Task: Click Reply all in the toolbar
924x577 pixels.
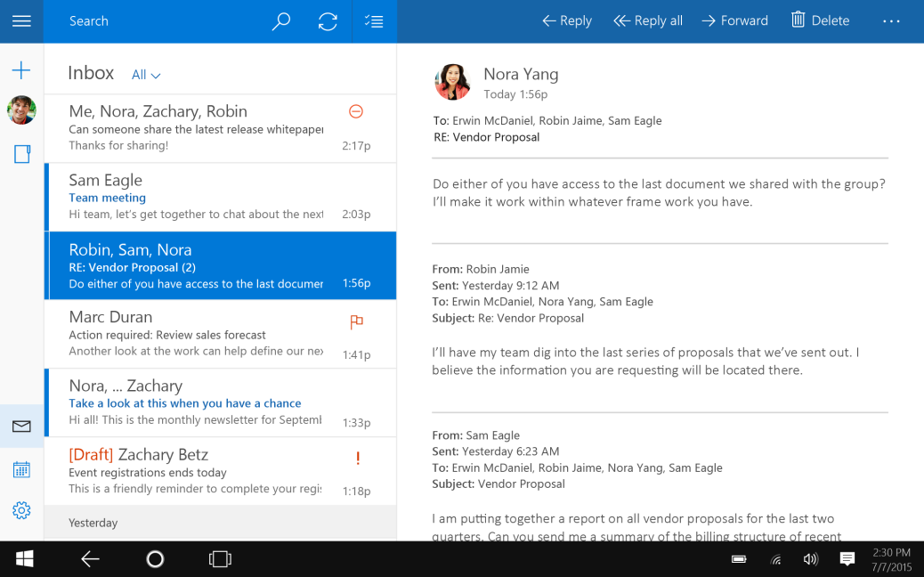Action: [648, 21]
